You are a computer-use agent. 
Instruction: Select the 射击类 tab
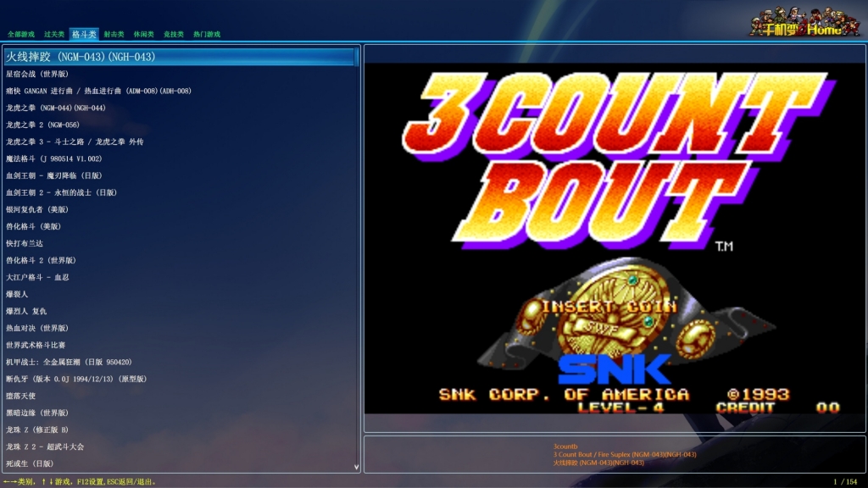click(x=114, y=35)
